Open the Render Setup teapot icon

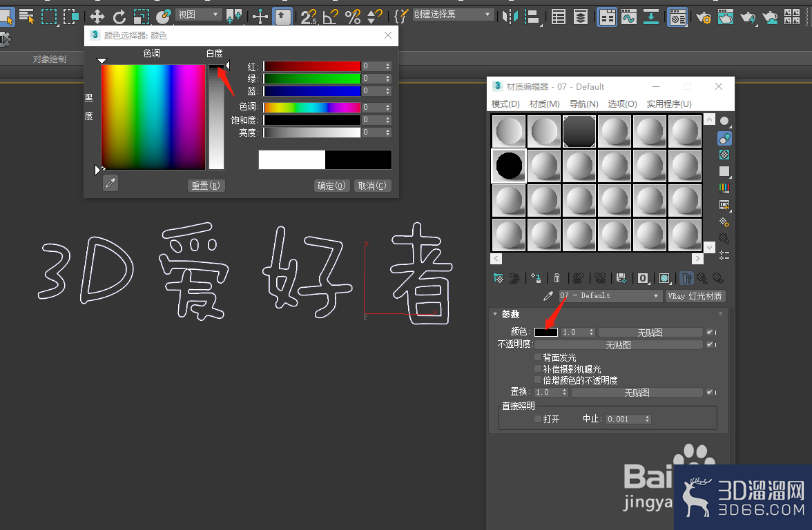(703, 17)
